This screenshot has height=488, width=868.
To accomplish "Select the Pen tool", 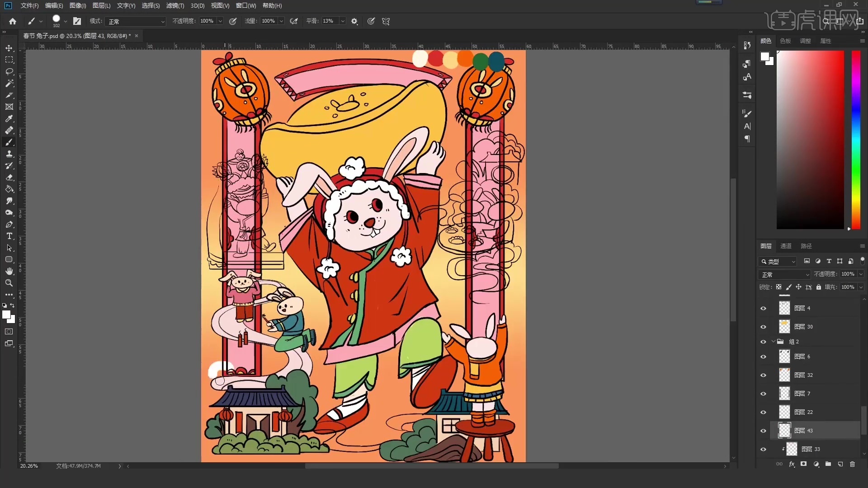I will (x=9, y=224).
